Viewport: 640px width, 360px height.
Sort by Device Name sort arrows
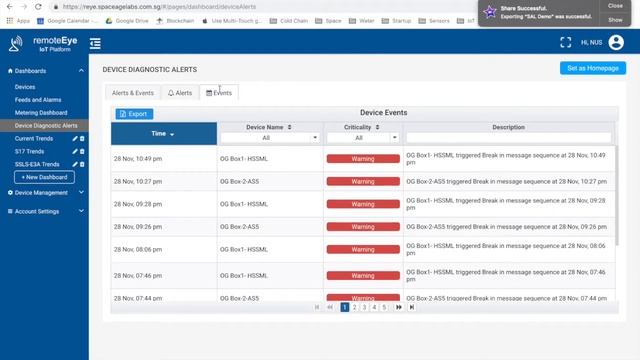pyautogui.click(x=289, y=127)
